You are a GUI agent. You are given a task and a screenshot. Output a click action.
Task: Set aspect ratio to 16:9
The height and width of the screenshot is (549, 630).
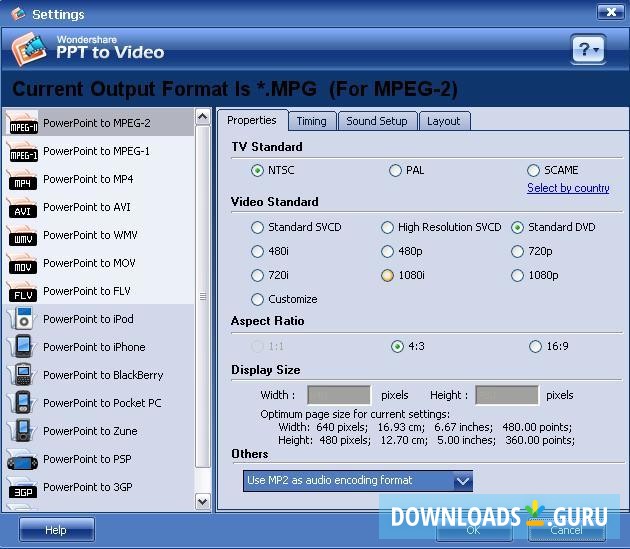coord(535,346)
